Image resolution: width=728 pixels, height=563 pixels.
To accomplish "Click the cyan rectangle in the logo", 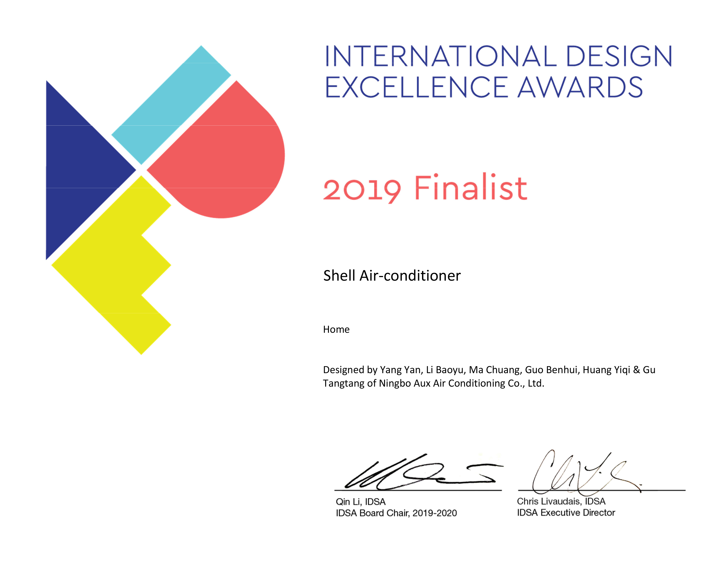I will (x=171, y=105).
